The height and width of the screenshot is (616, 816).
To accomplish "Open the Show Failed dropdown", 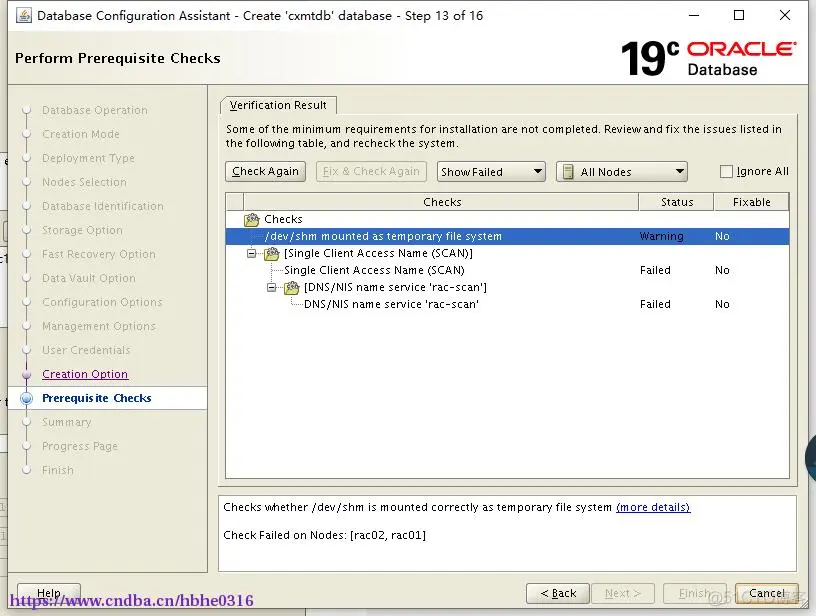I will 491,172.
